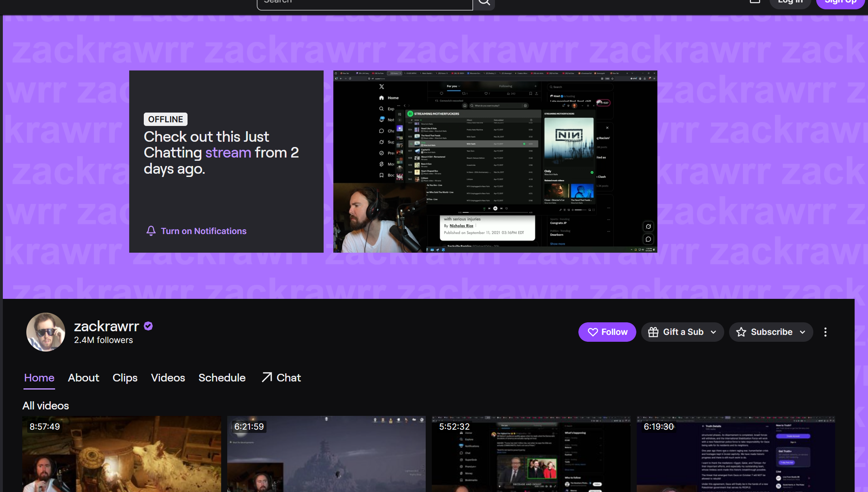Click the zackrawrr channel name
This screenshot has height=492, width=868.
coord(107,326)
